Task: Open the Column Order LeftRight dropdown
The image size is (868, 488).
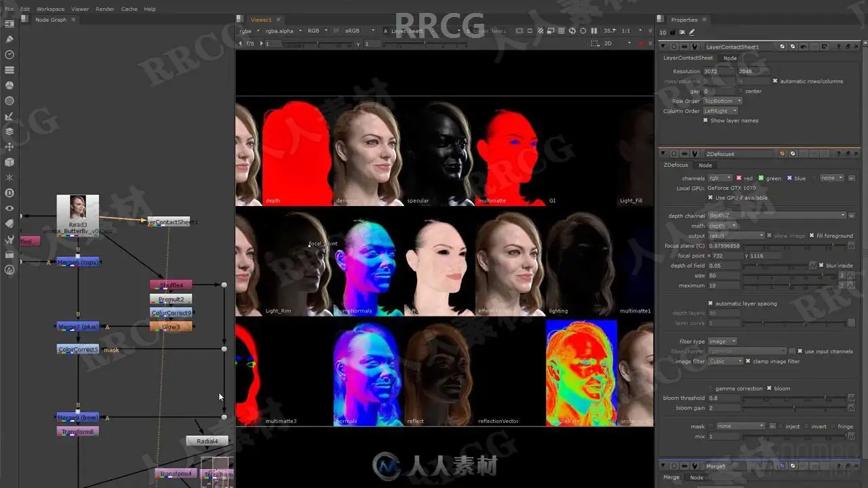Action: [720, 110]
